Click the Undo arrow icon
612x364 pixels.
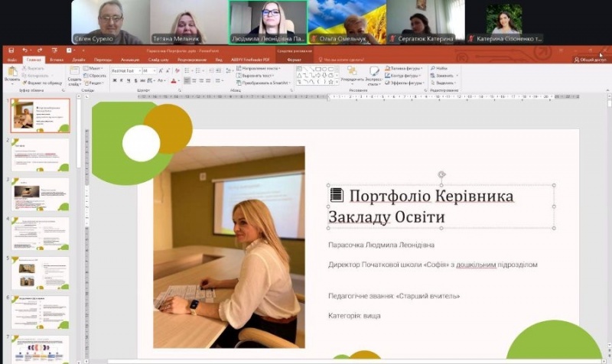25,50
